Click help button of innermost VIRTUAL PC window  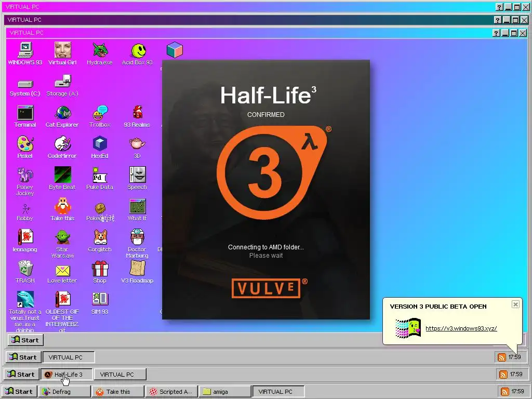pos(496,33)
